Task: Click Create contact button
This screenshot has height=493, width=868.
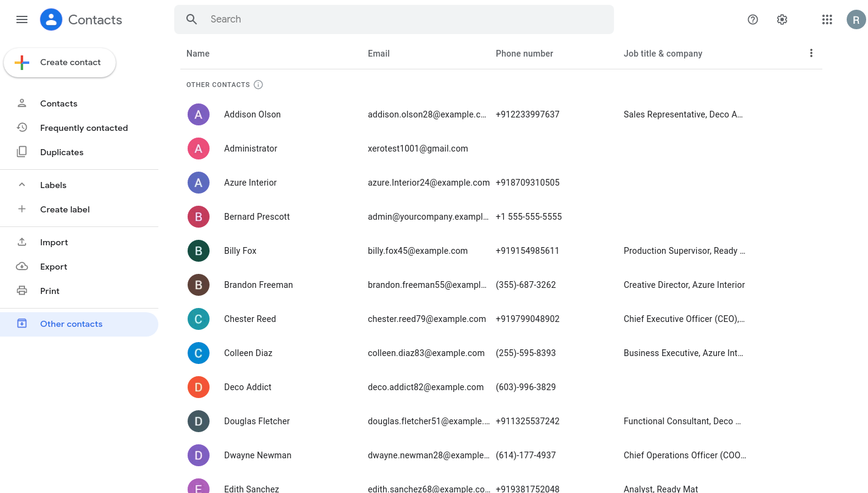Action: (x=60, y=63)
